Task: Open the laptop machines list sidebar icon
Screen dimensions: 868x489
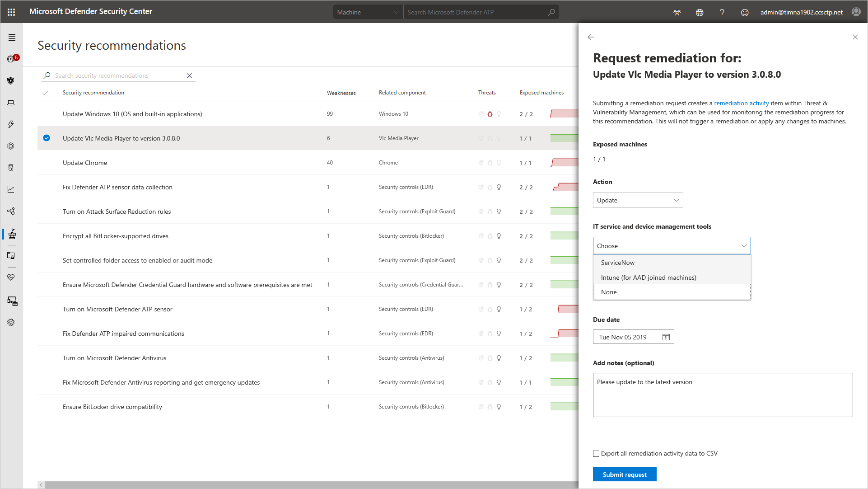Action: coord(11,103)
